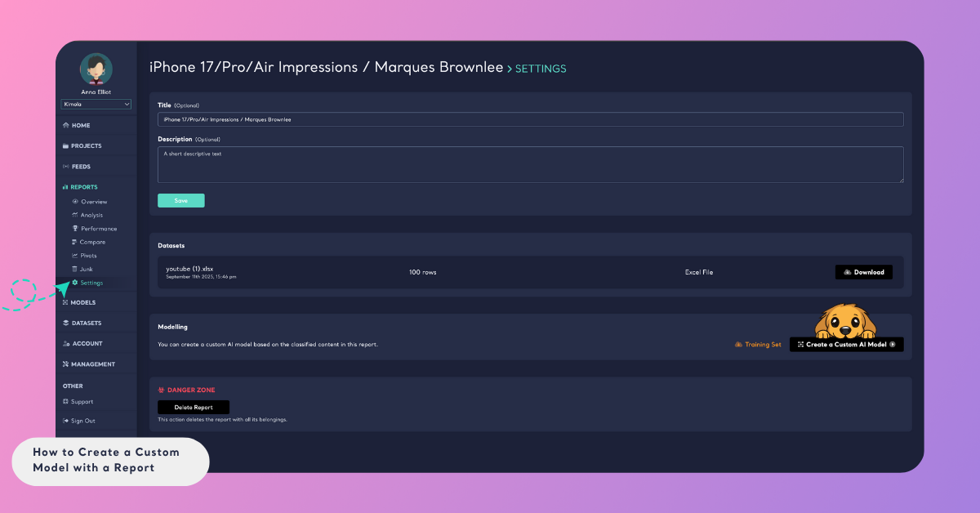
Task: Click the 100 rows value
Action: coord(422,272)
